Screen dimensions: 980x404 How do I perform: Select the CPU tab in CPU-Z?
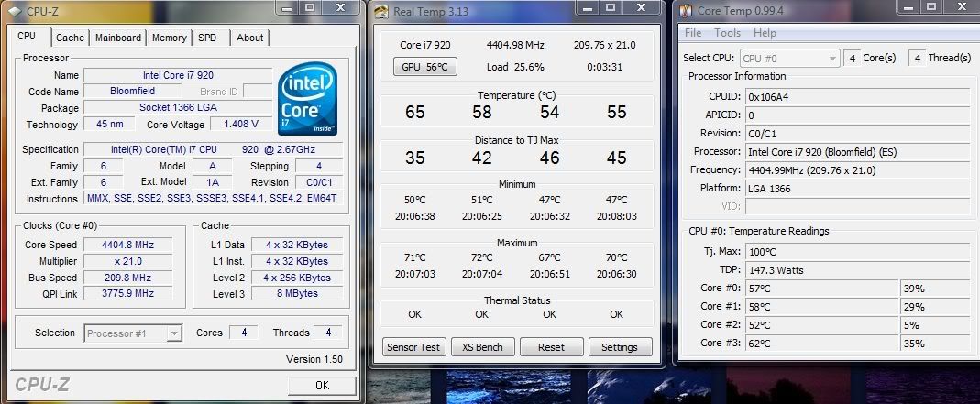(x=27, y=37)
